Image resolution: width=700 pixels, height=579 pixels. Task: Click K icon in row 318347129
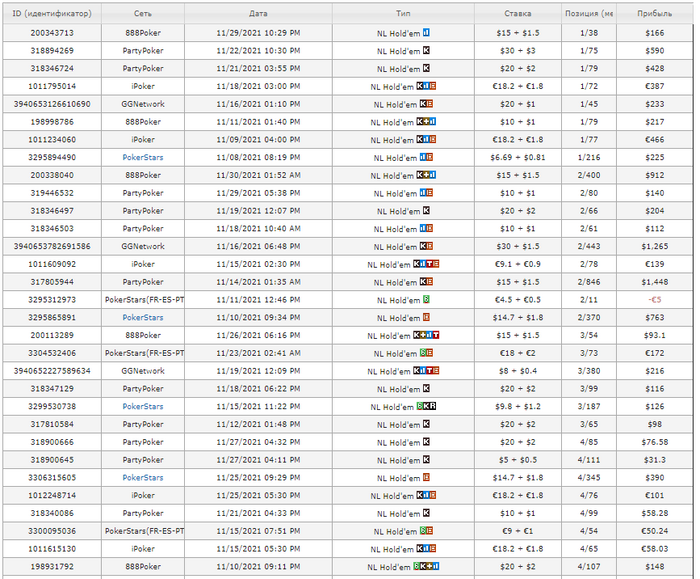point(426,389)
